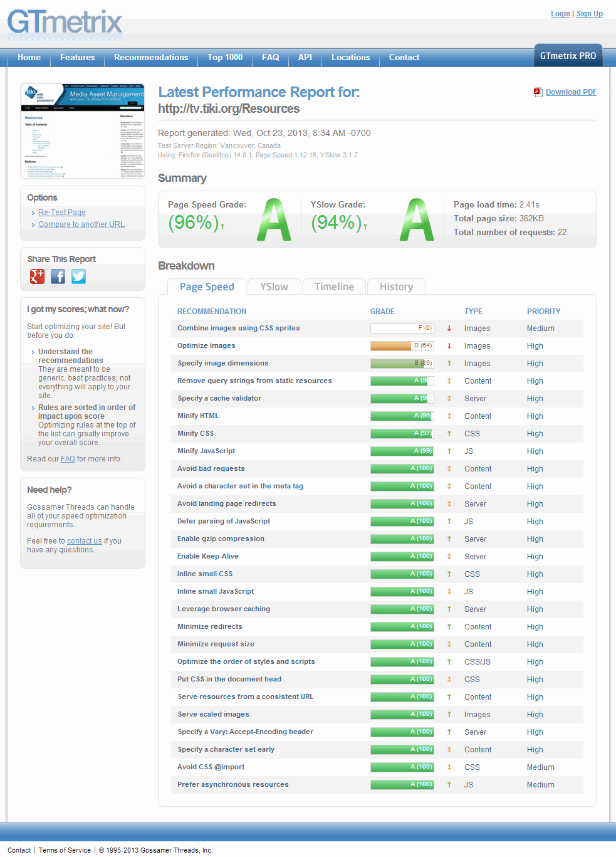Click red down arrow in Combine images row
This screenshot has height=857, width=616.
point(449,329)
